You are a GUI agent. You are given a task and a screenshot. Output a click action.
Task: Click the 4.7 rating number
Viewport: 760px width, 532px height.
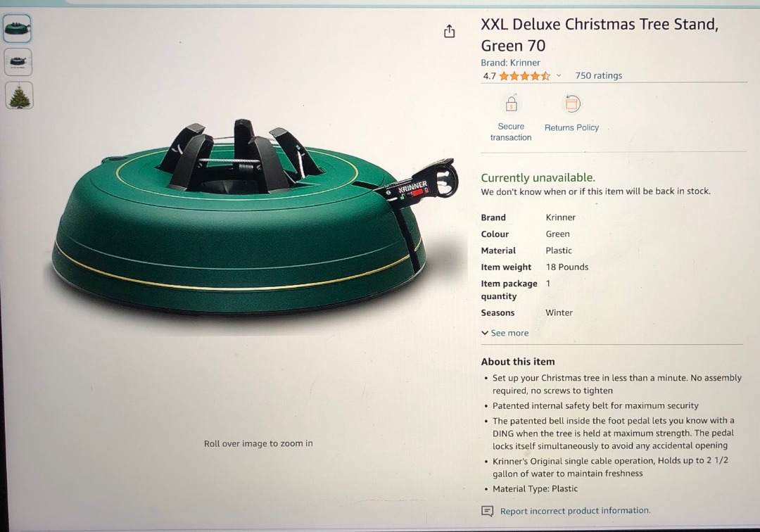click(x=489, y=76)
